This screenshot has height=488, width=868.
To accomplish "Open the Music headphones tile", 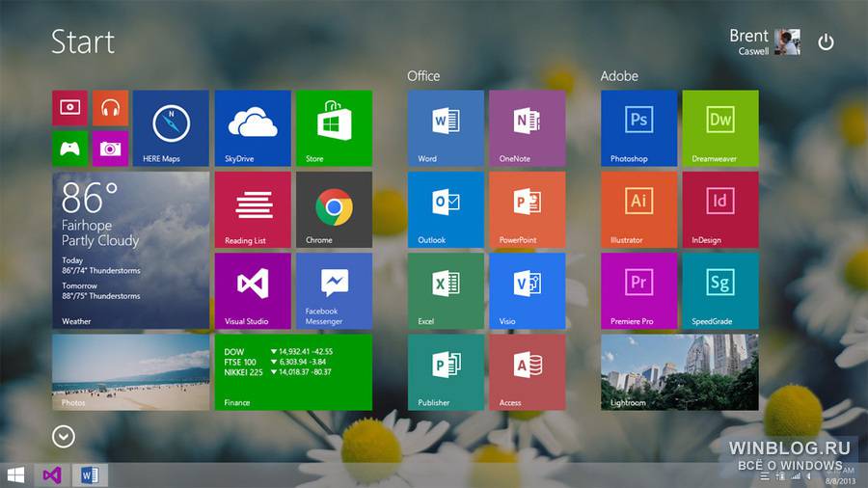I will [x=110, y=108].
